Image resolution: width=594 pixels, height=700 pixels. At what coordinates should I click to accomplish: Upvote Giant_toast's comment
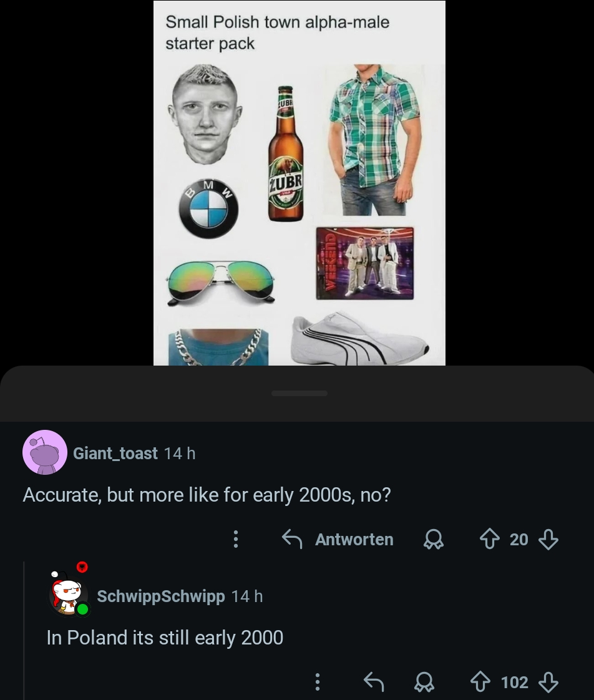490,539
